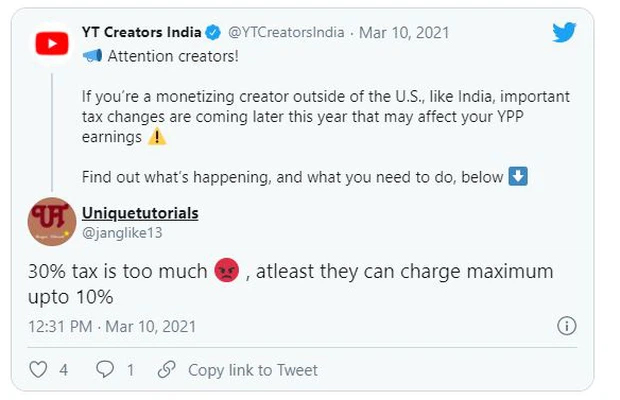Viewport: 620px width, 400px height.
Task: Click the angry face emoji
Action: click(x=226, y=270)
